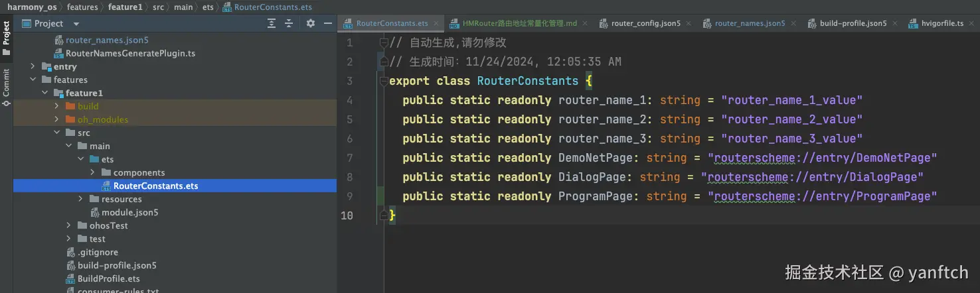Expand the test folder arrow
Image resolution: width=980 pixels, height=293 pixels.
pos(68,239)
